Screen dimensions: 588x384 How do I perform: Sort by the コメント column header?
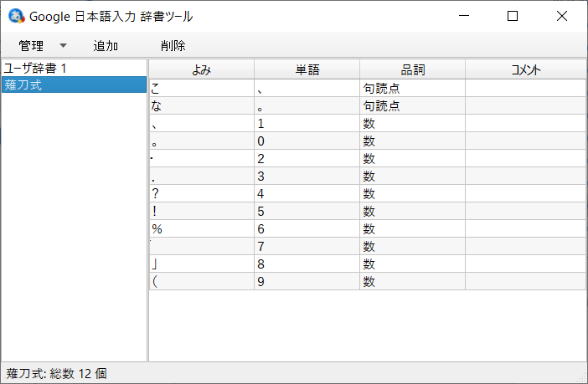tap(526, 69)
